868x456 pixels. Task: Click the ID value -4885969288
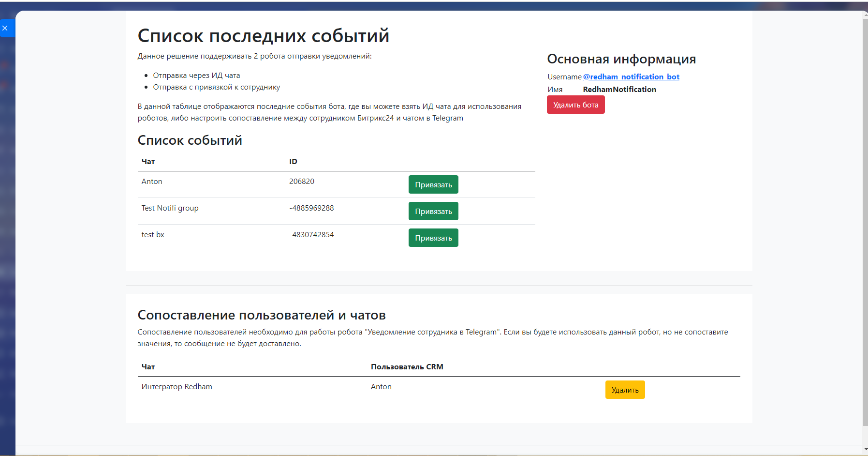(x=311, y=208)
